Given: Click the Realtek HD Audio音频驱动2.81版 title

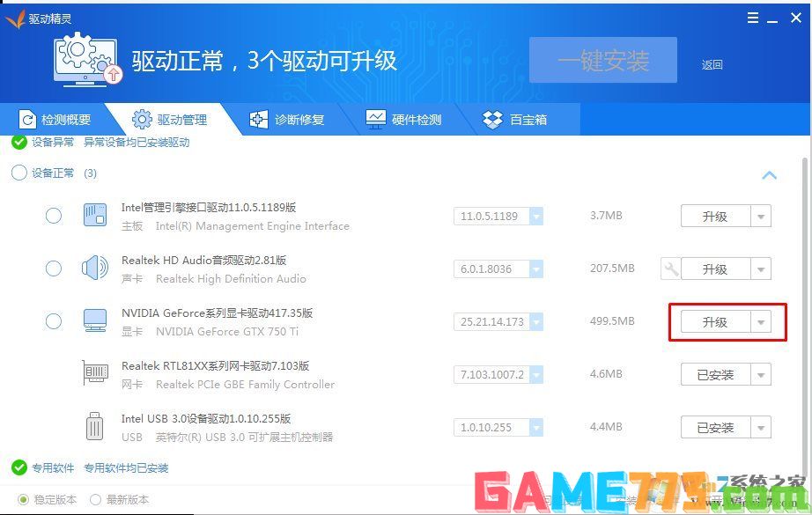Looking at the screenshot, I should (x=204, y=261).
